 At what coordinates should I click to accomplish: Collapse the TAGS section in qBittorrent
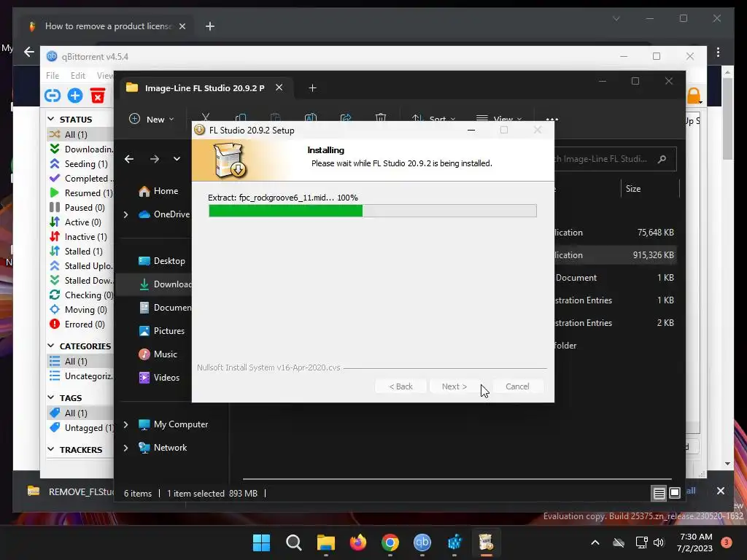(51, 397)
